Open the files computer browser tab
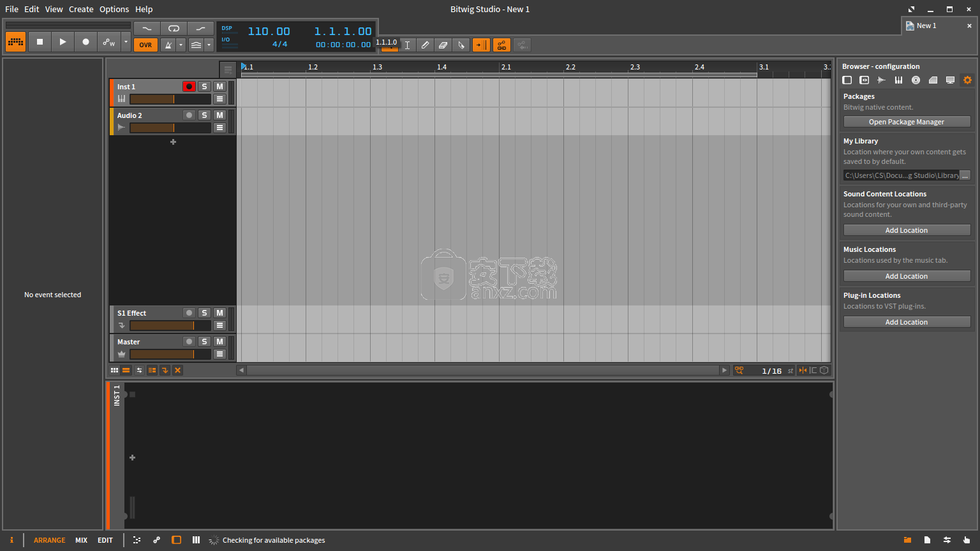980x551 pixels. pyautogui.click(x=950, y=80)
